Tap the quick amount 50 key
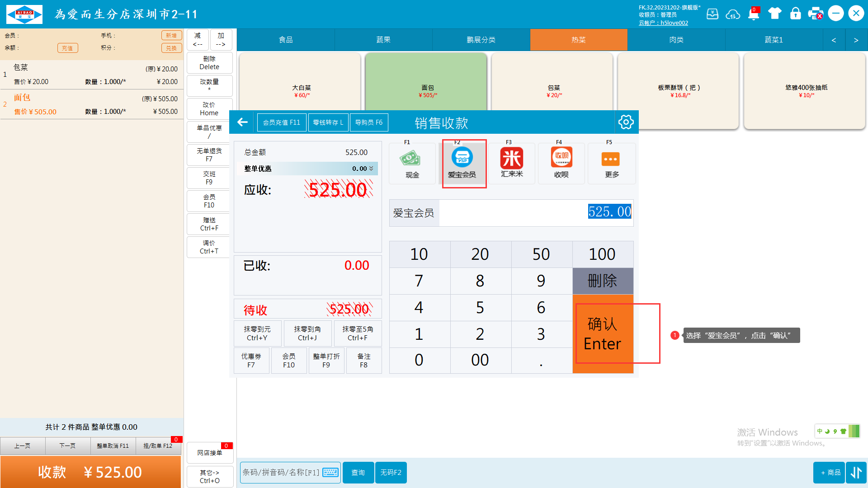The width and height of the screenshot is (868, 488). click(542, 254)
